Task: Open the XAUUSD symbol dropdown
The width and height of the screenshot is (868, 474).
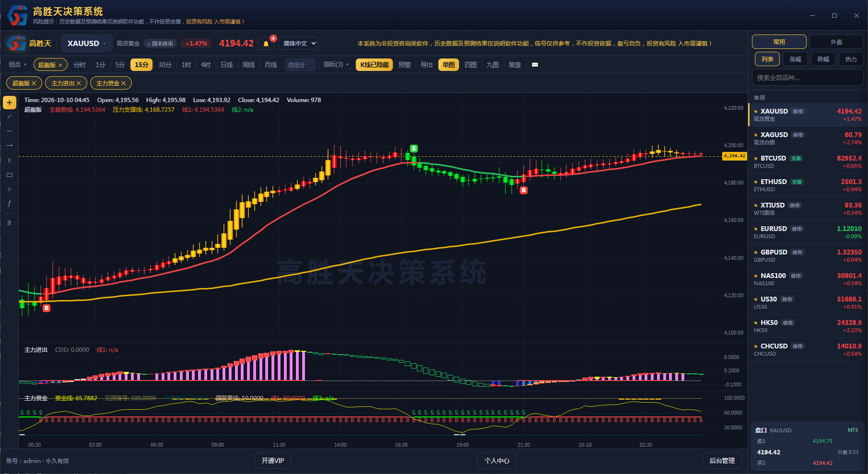Action: click(87, 43)
